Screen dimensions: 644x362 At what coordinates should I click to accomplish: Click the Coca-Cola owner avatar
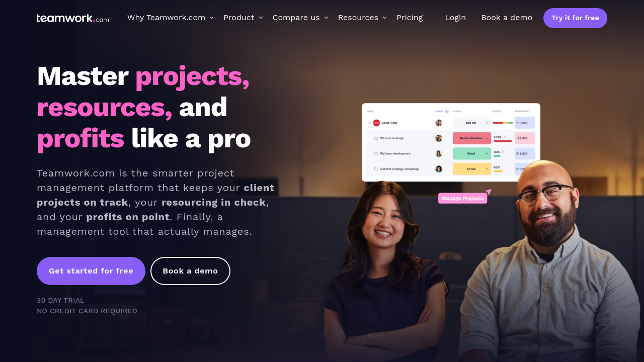[x=439, y=123]
